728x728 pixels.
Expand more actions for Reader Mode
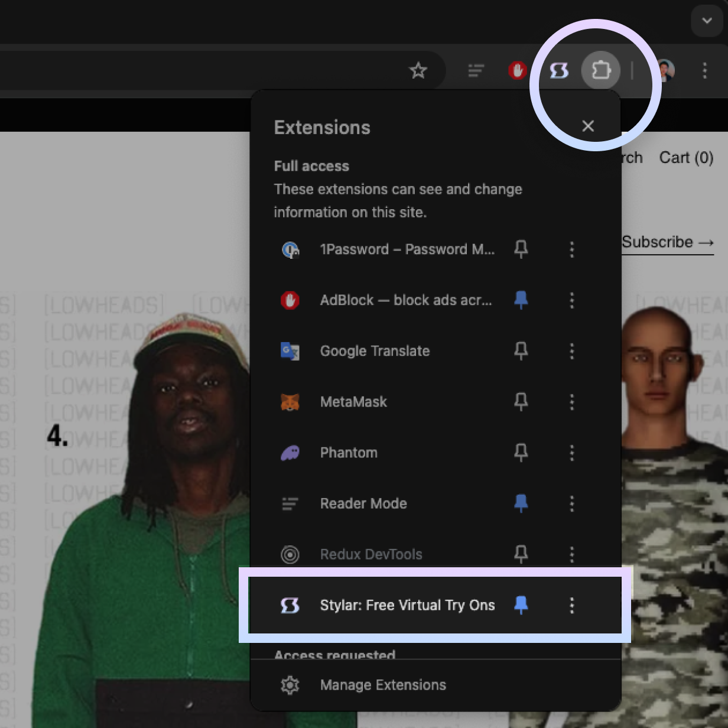tap(571, 503)
